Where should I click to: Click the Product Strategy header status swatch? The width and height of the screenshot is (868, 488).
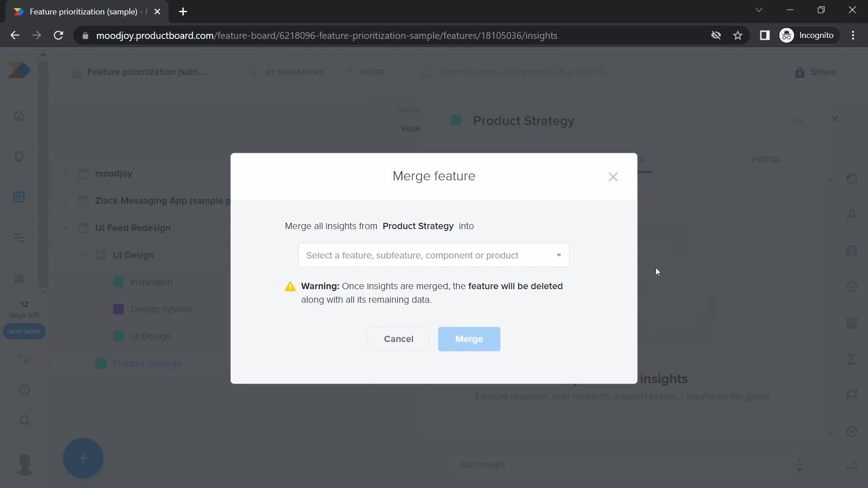click(x=456, y=120)
